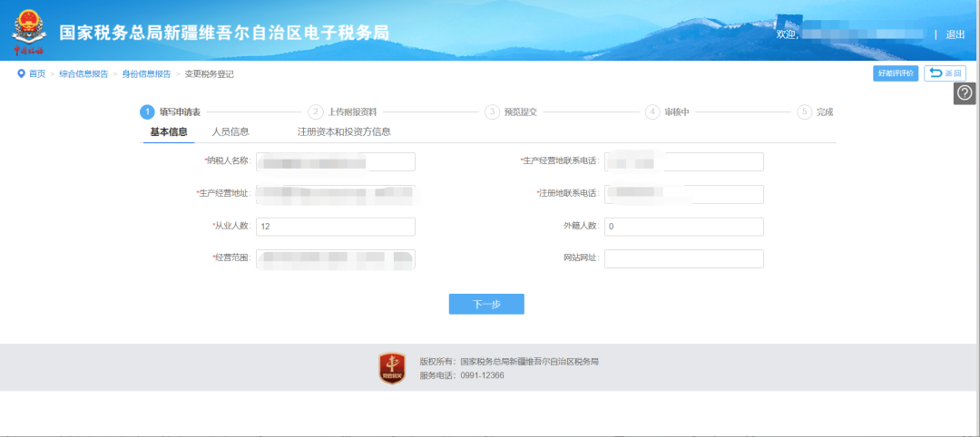Viewport: 980px width, 437px height.
Task: Open the 注册资本和投资方信息 tab
Action: 344,132
